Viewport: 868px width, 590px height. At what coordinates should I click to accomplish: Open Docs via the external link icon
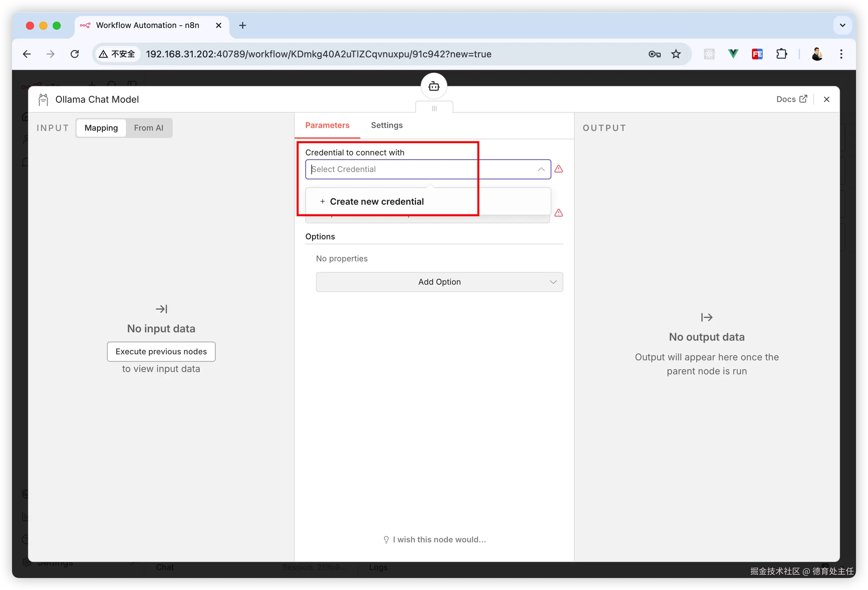[803, 99]
